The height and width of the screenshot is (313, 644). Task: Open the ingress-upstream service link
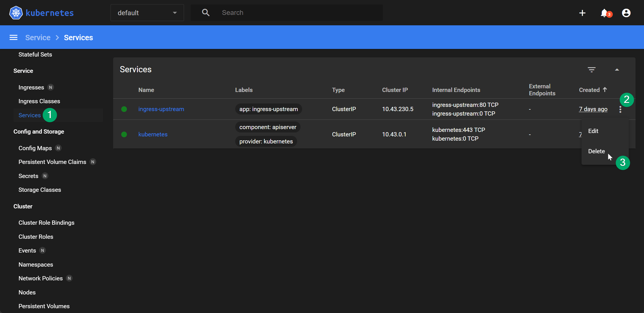[161, 109]
